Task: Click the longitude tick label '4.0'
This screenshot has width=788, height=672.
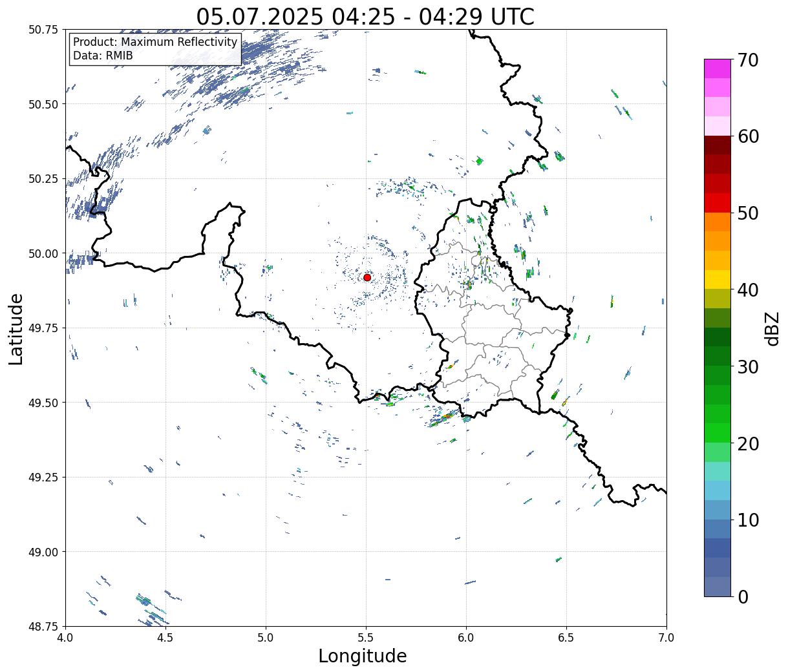Action: point(65,638)
